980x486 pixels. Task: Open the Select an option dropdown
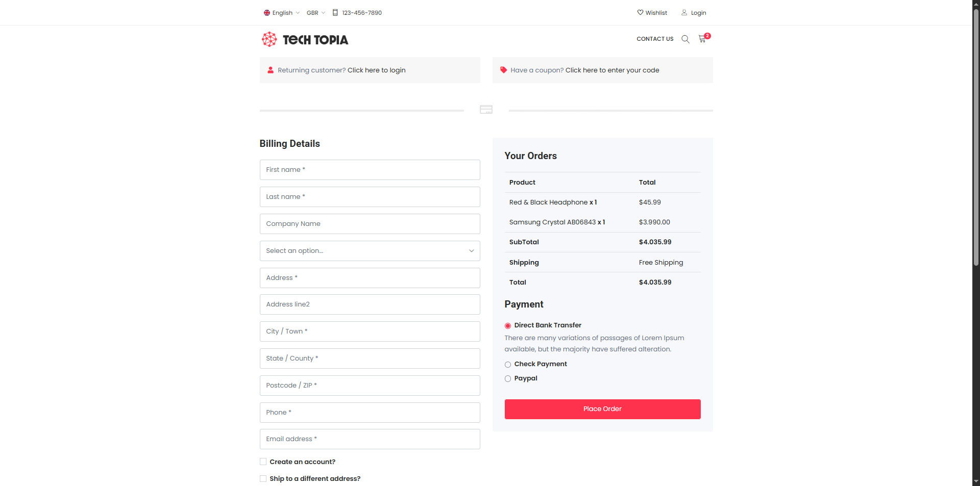click(x=370, y=250)
